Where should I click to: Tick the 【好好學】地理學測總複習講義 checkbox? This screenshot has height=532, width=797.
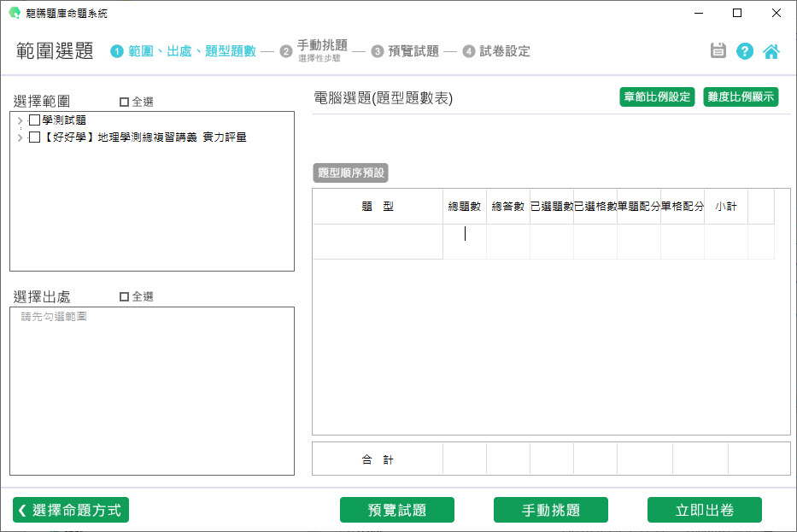click(x=35, y=137)
